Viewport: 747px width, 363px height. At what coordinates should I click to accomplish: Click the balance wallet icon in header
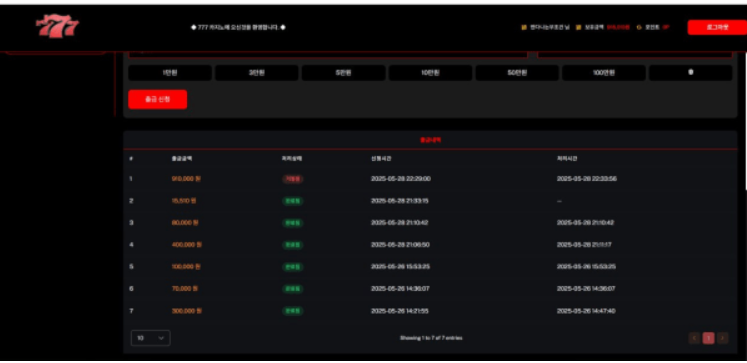[x=578, y=28]
